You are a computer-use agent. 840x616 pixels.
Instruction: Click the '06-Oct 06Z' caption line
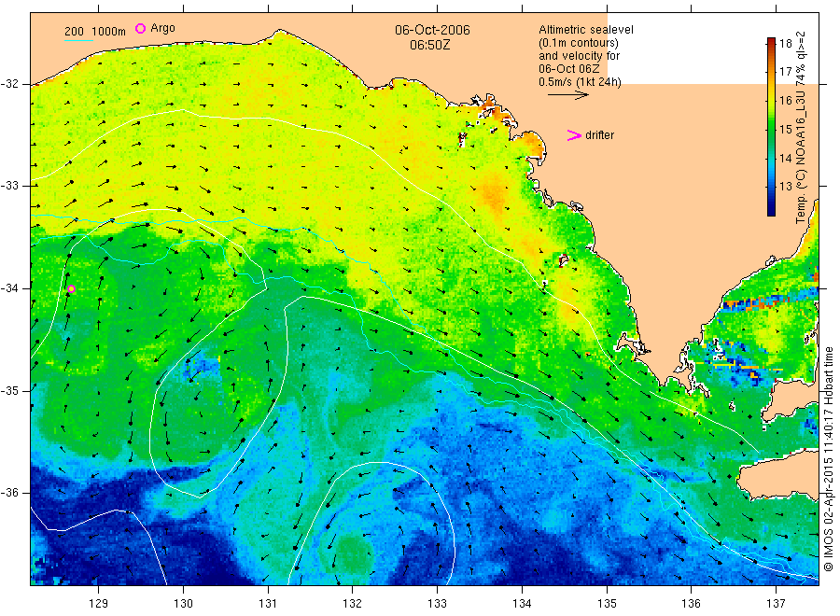(569, 69)
